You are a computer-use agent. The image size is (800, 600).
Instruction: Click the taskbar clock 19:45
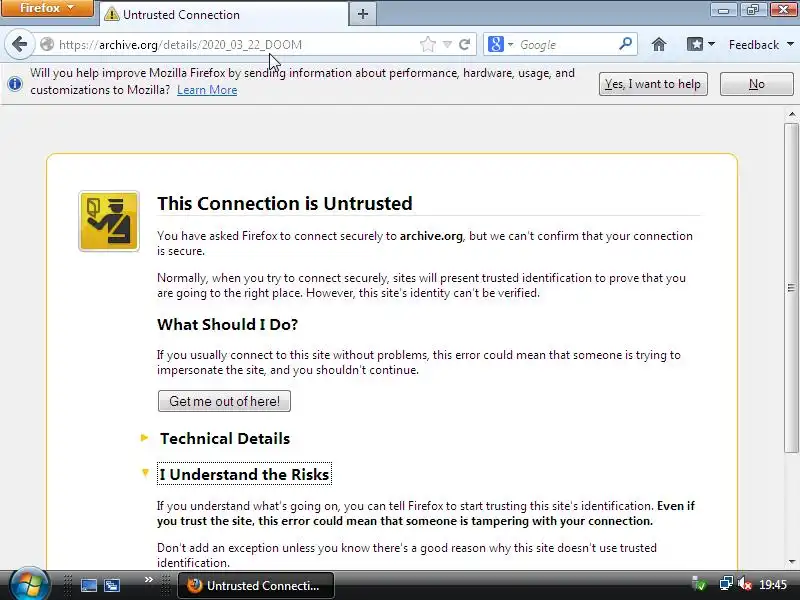(x=773, y=585)
